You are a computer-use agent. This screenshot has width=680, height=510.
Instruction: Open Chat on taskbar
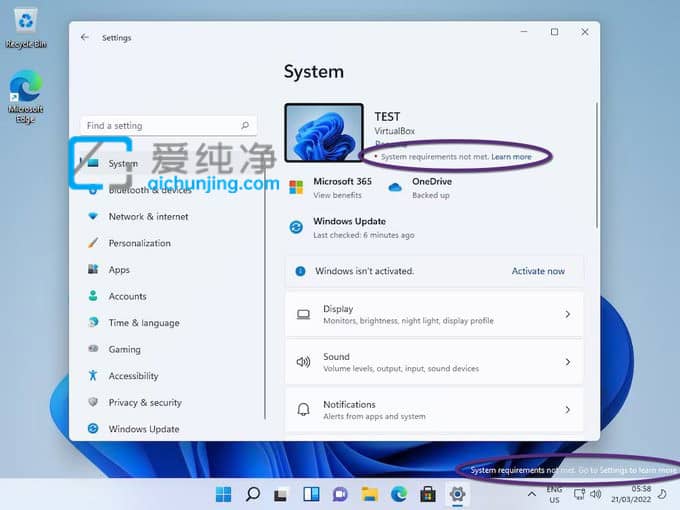point(340,494)
